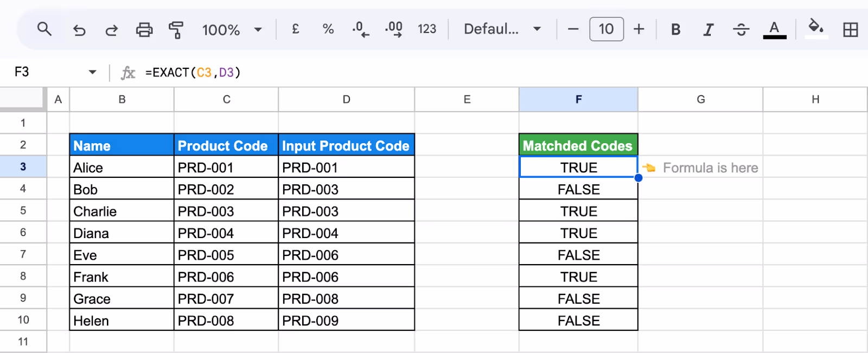Click the search menus magnifier icon
The width and height of the screenshot is (868, 353).
(44, 29)
